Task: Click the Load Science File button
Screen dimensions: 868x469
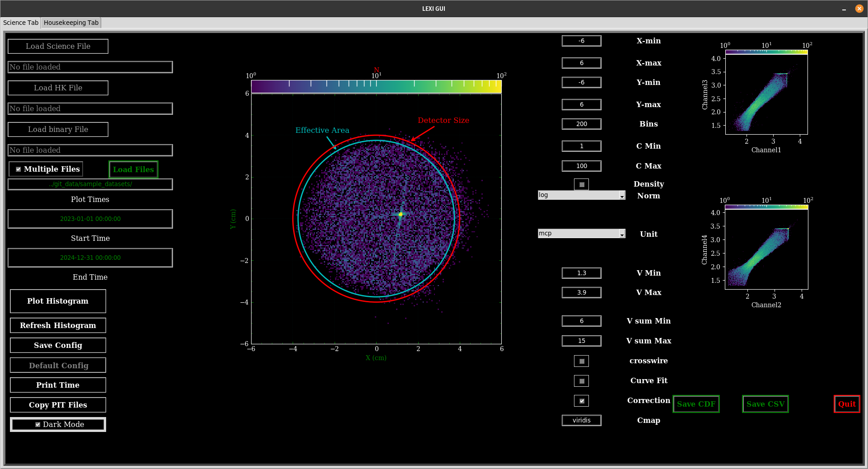Action: point(58,46)
